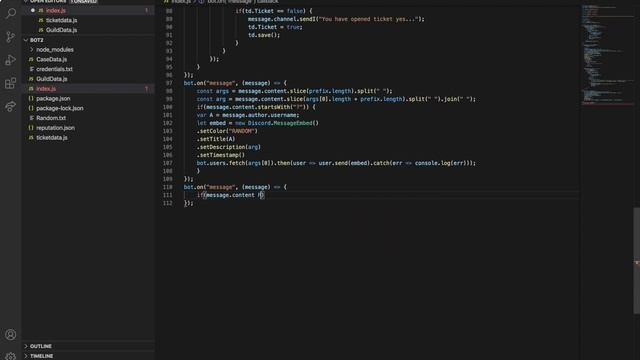Image resolution: width=640 pixels, height=360 pixels.
Task: Open reputation.json in the explorer
Action: [x=56, y=128]
